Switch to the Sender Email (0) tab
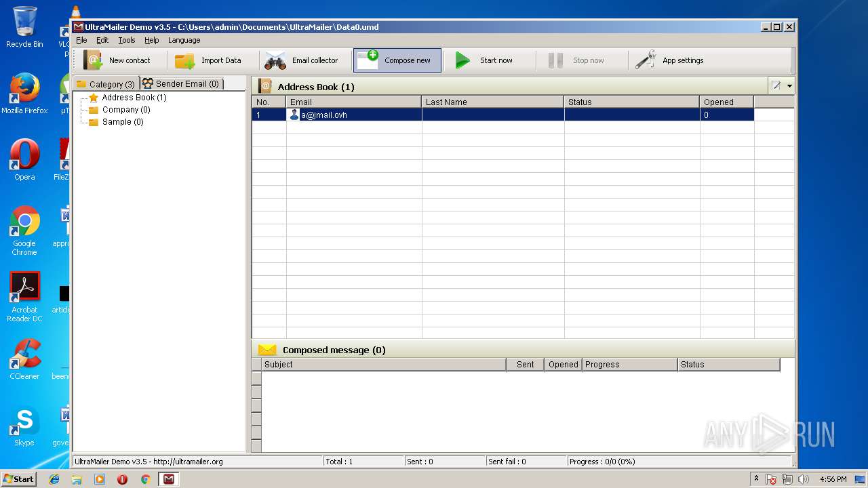The image size is (868, 488). [182, 83]
